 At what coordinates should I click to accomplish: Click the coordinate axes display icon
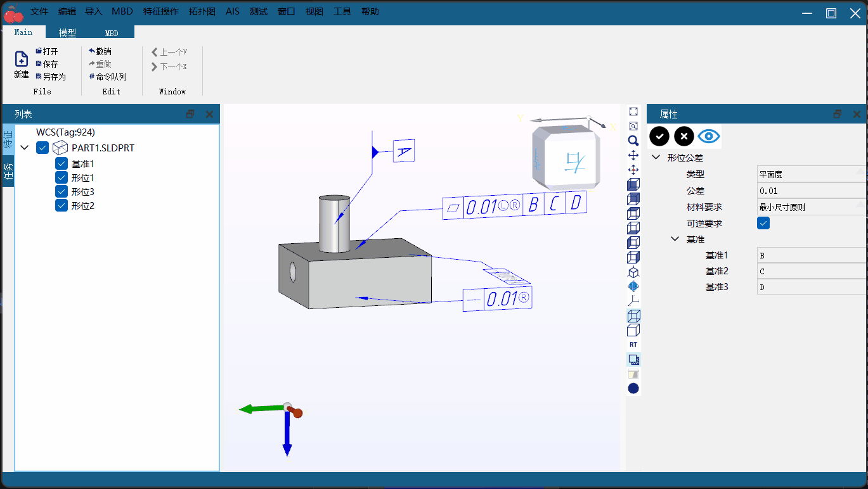click(633, 301)
